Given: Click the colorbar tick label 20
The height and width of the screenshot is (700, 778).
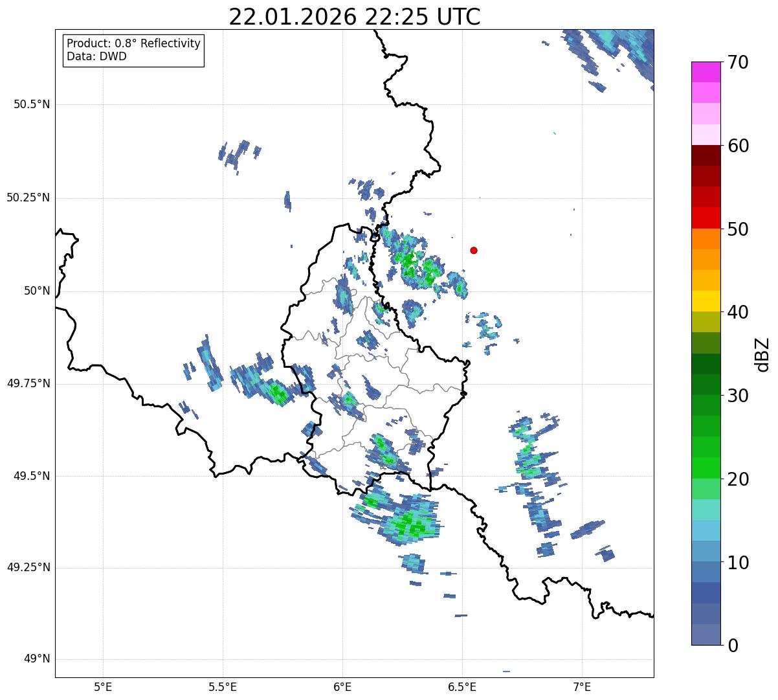Looking at the screenshot, I should click(x=737, y=479).
